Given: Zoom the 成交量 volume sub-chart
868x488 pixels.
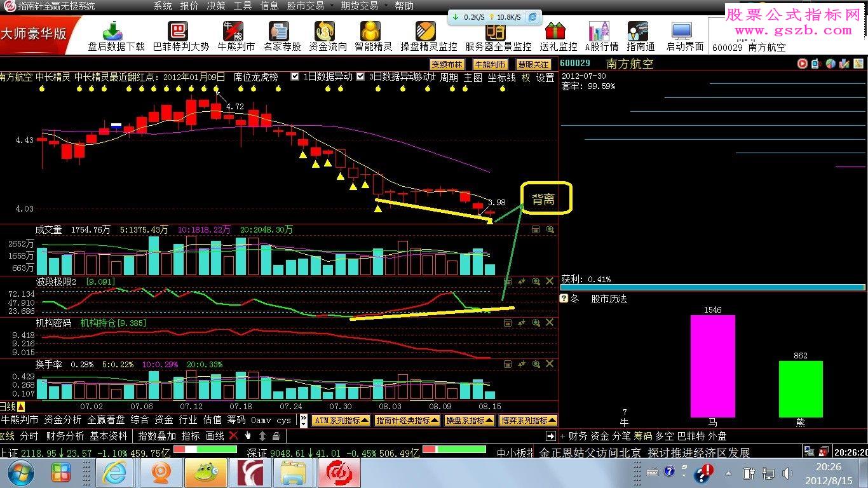Looking at the screenshot, I should (550, 229).
